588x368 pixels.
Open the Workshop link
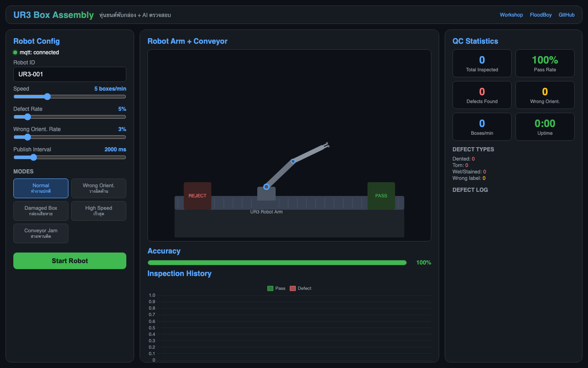tap(511, 15)
